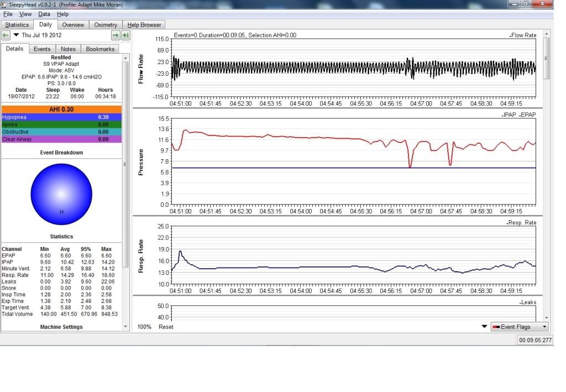The height and width of the screenshot is (392, 566).
Task: Click the purple Clear Airway row
Action: [62, 139]
